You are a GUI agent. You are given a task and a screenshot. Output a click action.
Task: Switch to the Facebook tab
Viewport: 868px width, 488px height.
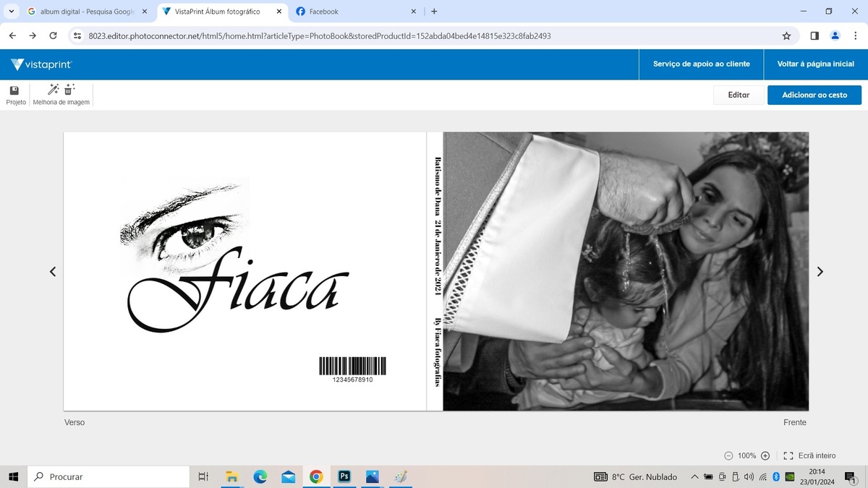point(353,12)
